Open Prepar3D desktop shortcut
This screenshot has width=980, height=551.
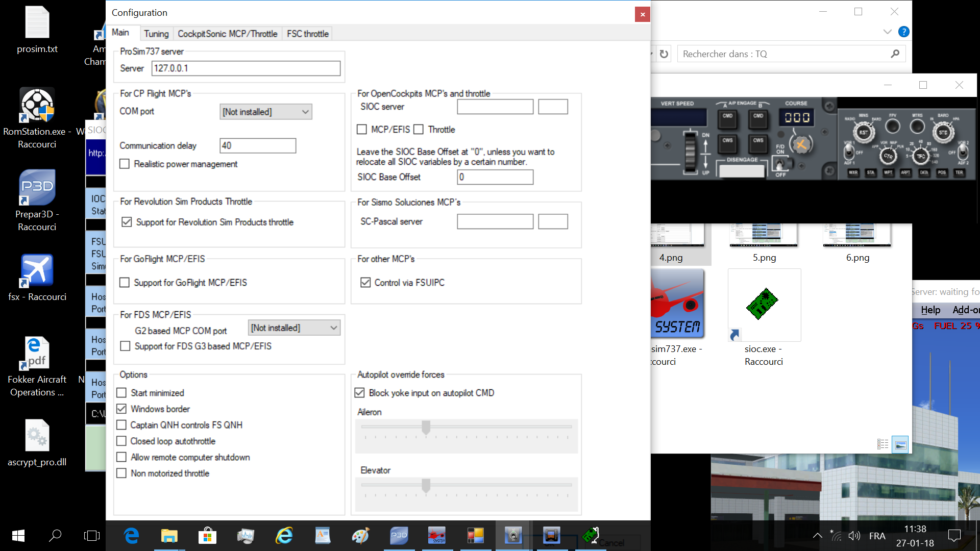pyautogui.click(x=37, y=188)
